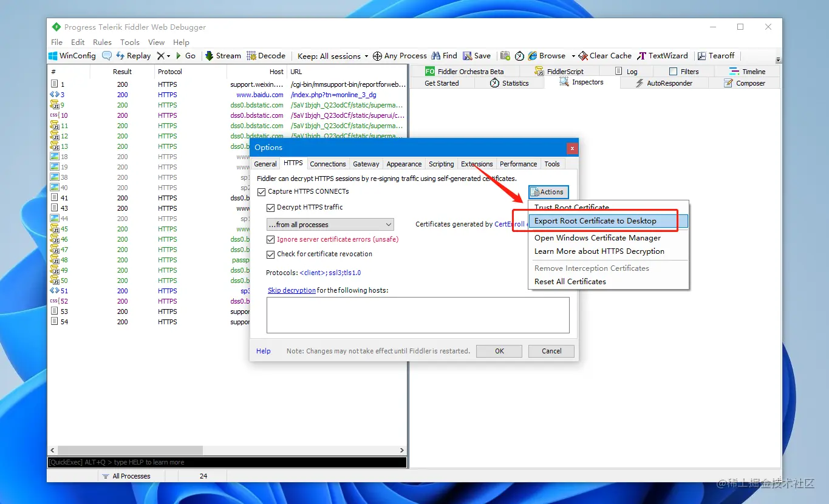The image size is (829, 504).
Task: Open the Timeline tab
Action: point(748,71)
